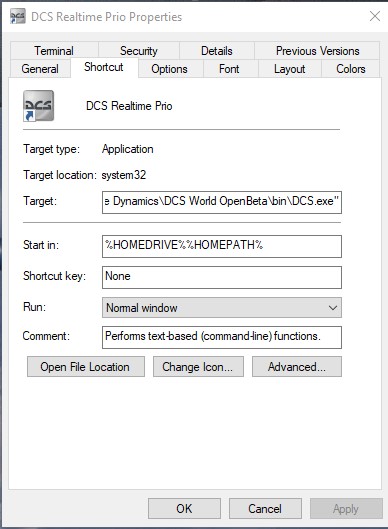
Task: Close the Properties dialog with X
Action: click(x=375, y=16)
